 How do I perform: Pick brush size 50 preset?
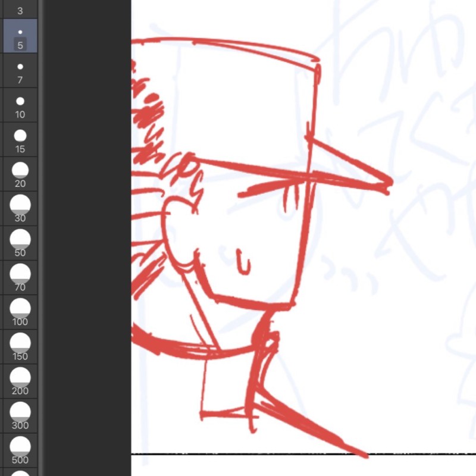pyautogui.click(x=20, y=243)
